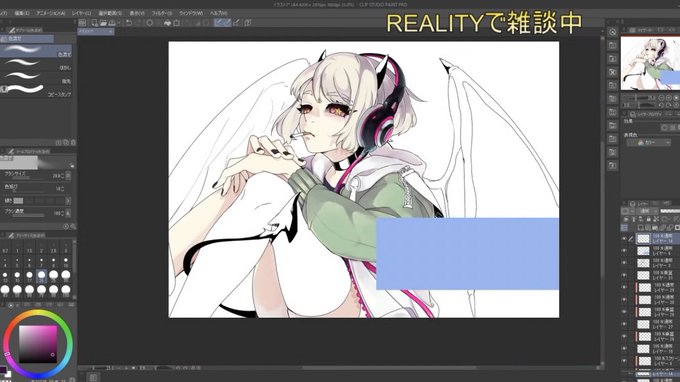
Task: Click the new layer folder icon
Action: (655, 227)
